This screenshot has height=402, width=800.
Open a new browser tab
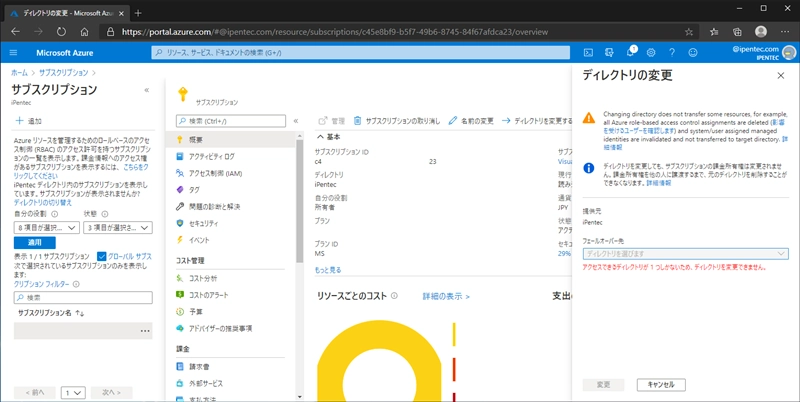tap(138, 13)
